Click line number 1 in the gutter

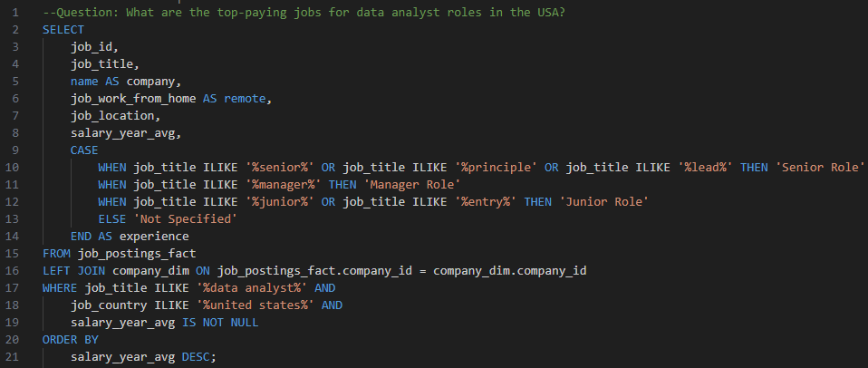point(14,12)
